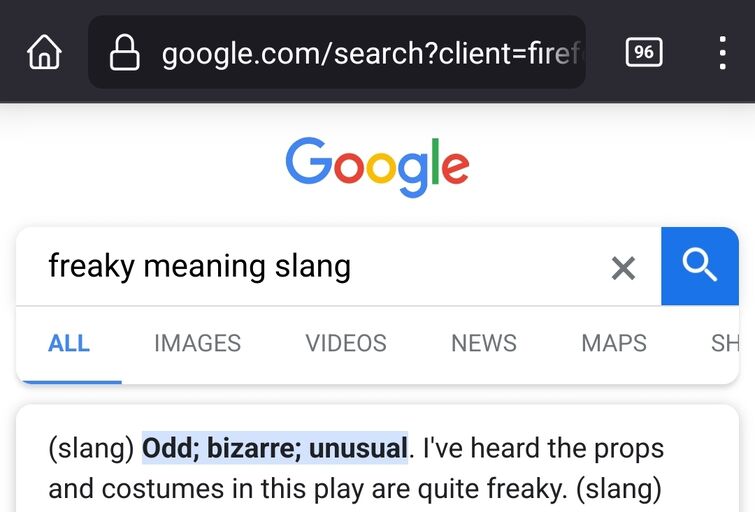Switch to the ALL results tab
Image resolution: width=755 pixels, height=512 pixels.
69,343
